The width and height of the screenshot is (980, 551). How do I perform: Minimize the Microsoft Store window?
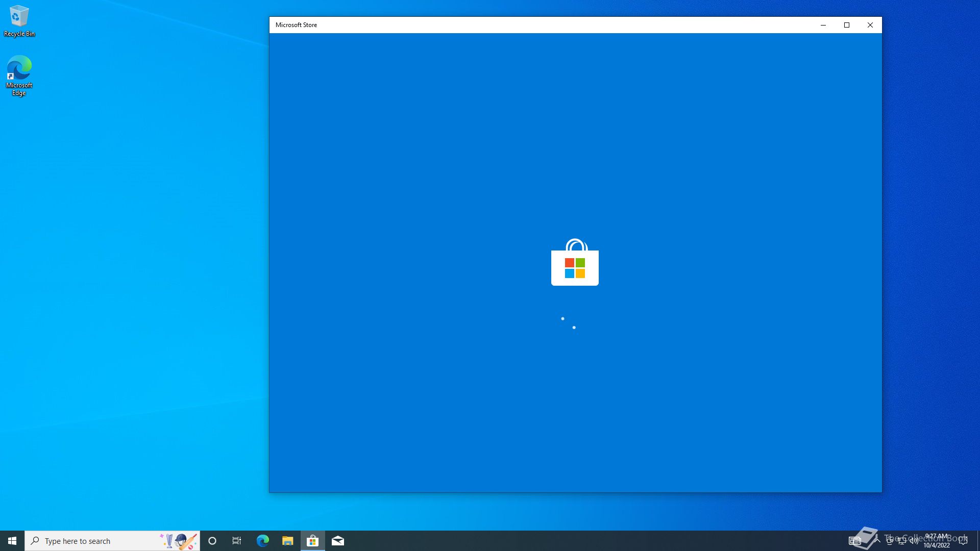click(x=823, y=25)
